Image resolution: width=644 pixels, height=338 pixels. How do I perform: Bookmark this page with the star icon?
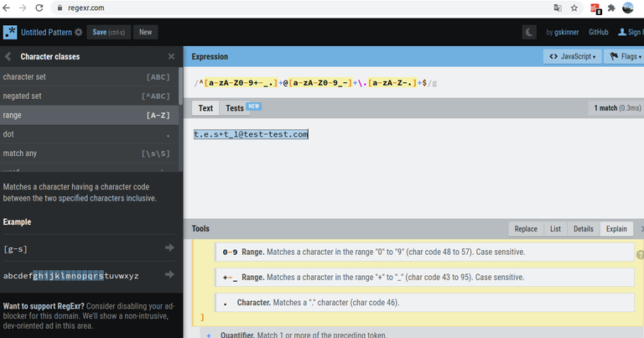coord(574,8)
